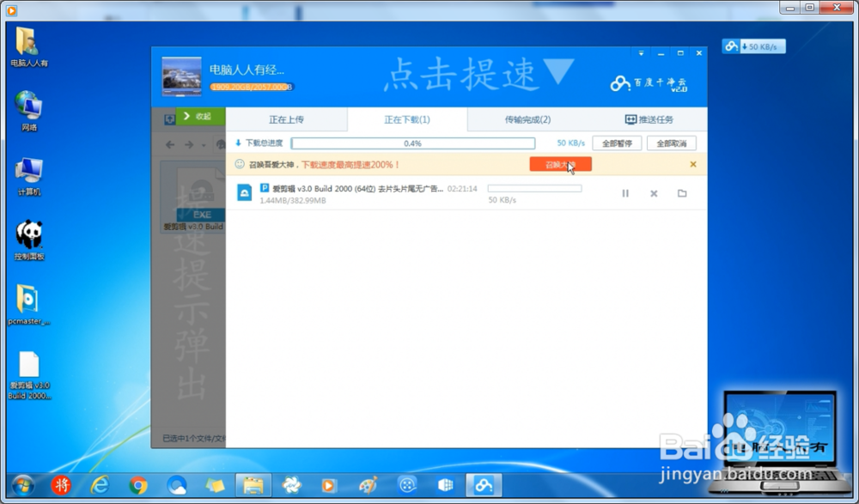859x504 pixels.
Task: Open the blue cloud taskbar icon
Action: pyautogui.click(x=176, y=485)
